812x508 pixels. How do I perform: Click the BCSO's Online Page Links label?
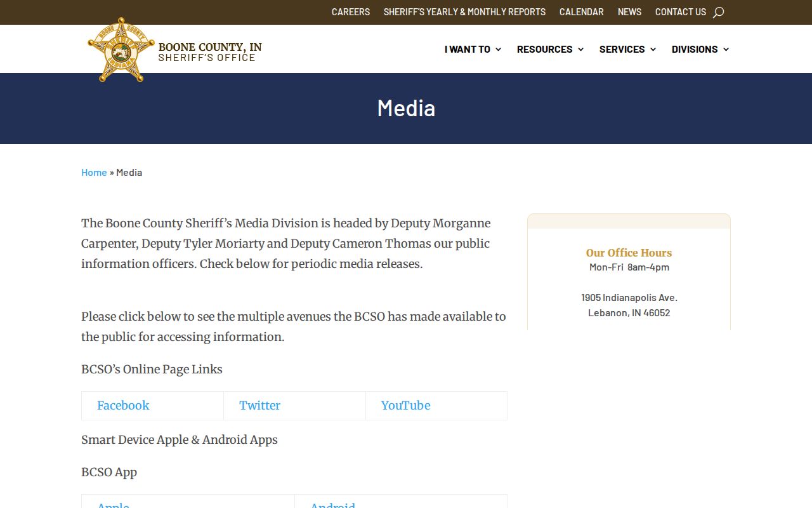point(152,370)
